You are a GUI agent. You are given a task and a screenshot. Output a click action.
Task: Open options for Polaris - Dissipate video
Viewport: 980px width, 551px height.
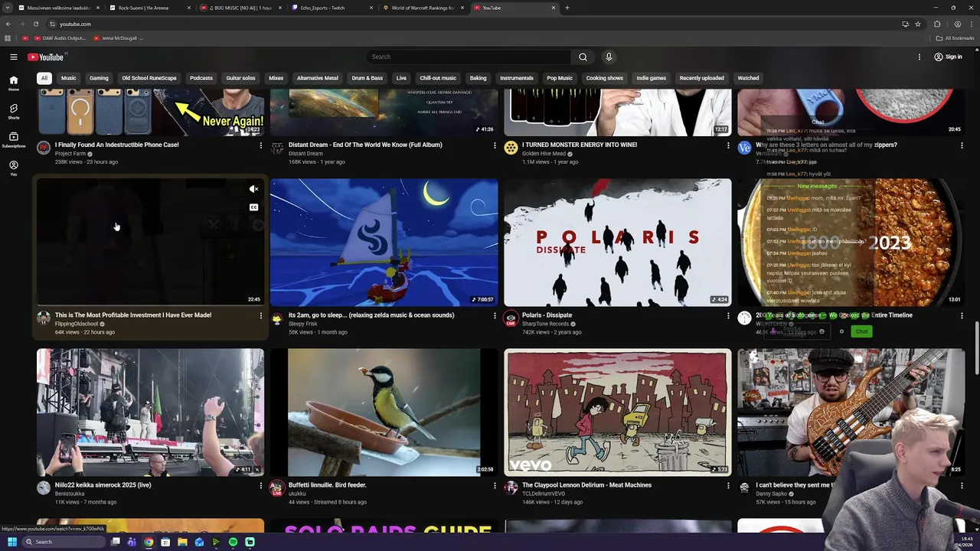coord(728,315)
